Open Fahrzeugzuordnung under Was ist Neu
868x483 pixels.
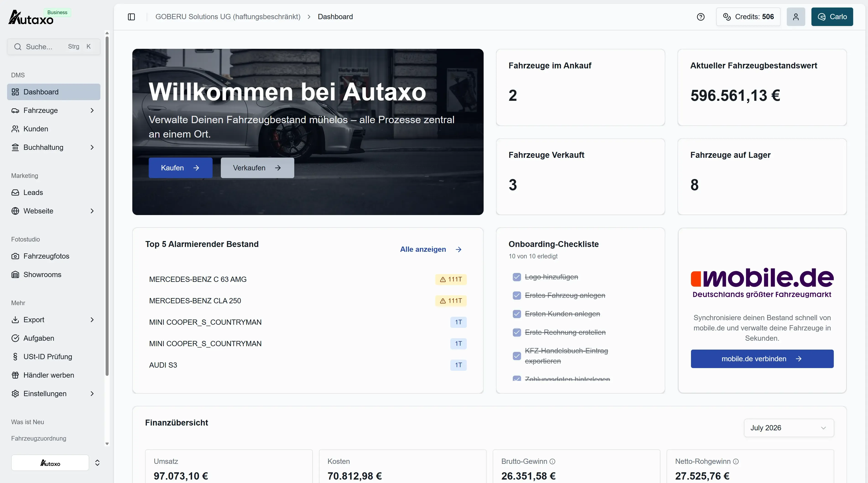click(39, 439)
